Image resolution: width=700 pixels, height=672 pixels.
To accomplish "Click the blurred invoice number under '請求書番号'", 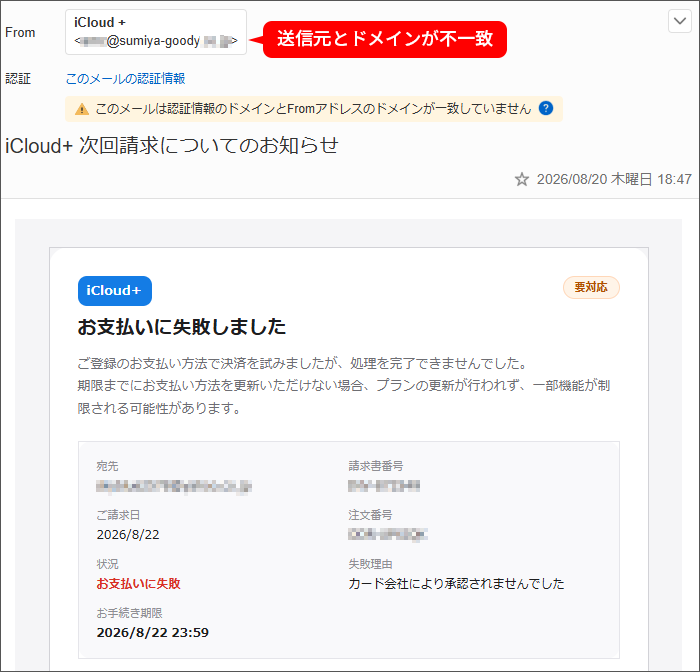I will 384,485.
